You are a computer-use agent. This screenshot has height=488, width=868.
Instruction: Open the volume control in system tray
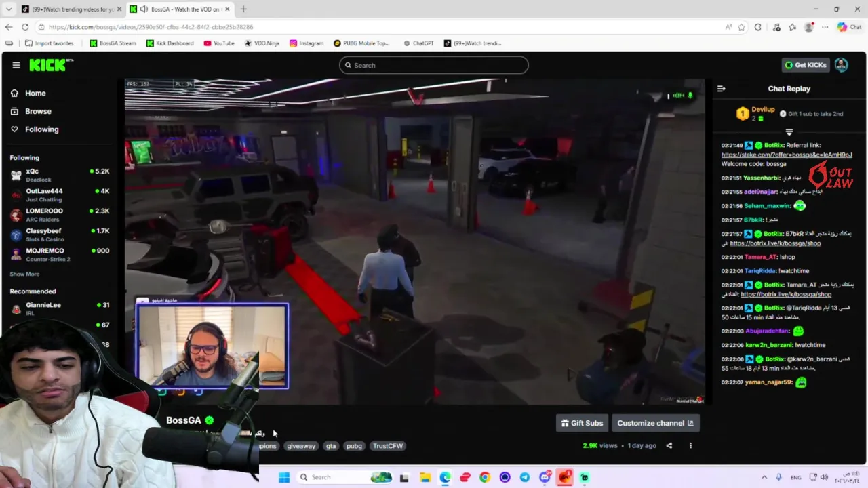(825, 477)
